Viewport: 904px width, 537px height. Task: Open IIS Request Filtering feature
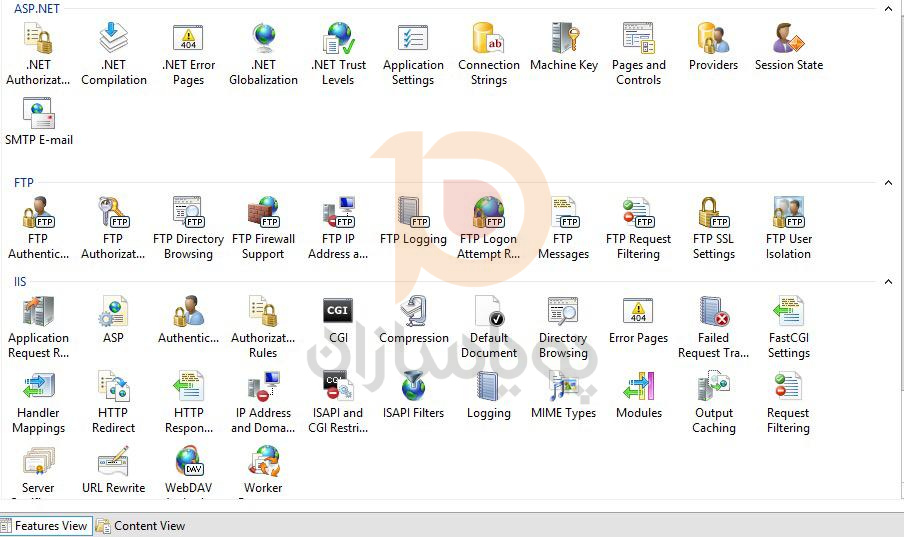[789, 403]
